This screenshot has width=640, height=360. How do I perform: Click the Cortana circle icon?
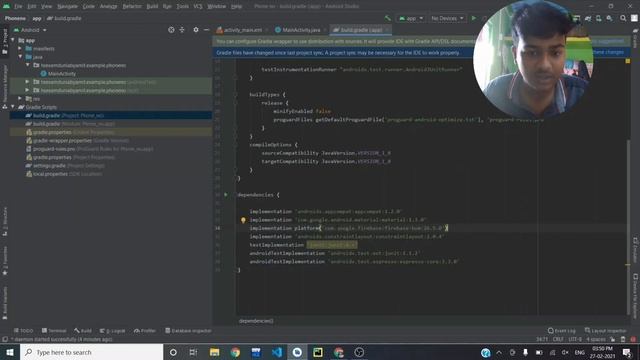click(173, 352)
